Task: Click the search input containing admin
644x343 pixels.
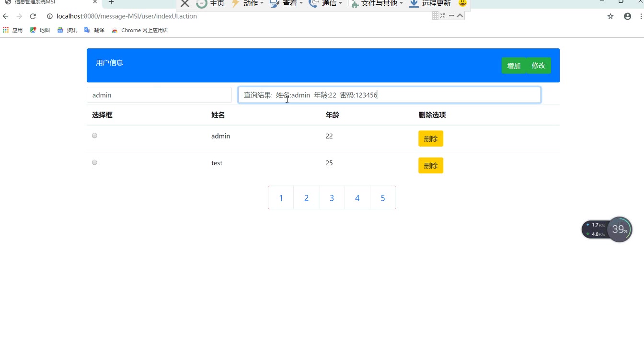Action: tap(159, 95)
